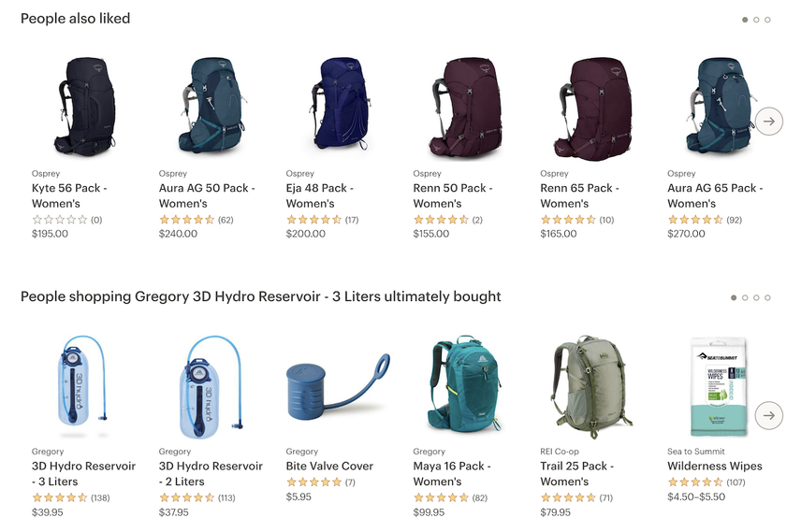
Task: Open the Maya 16 Pack - Women's link
Action: [452, 474]
